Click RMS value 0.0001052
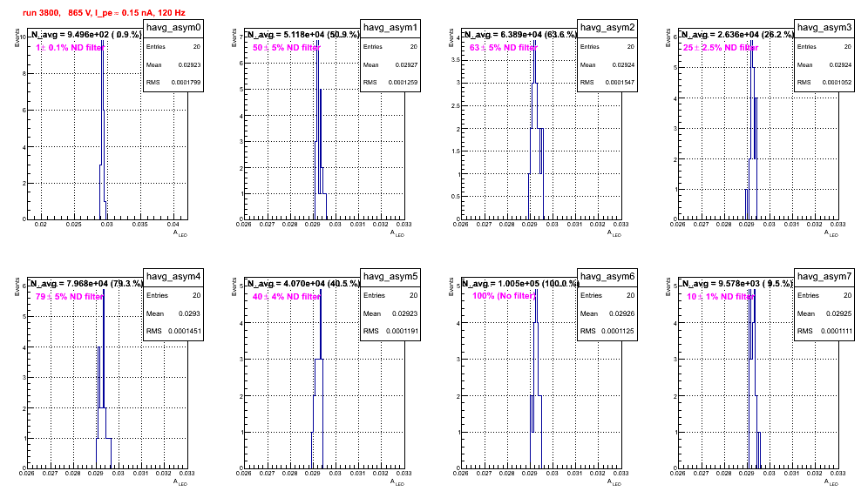868x498 pixels. (x=837, y=83)
